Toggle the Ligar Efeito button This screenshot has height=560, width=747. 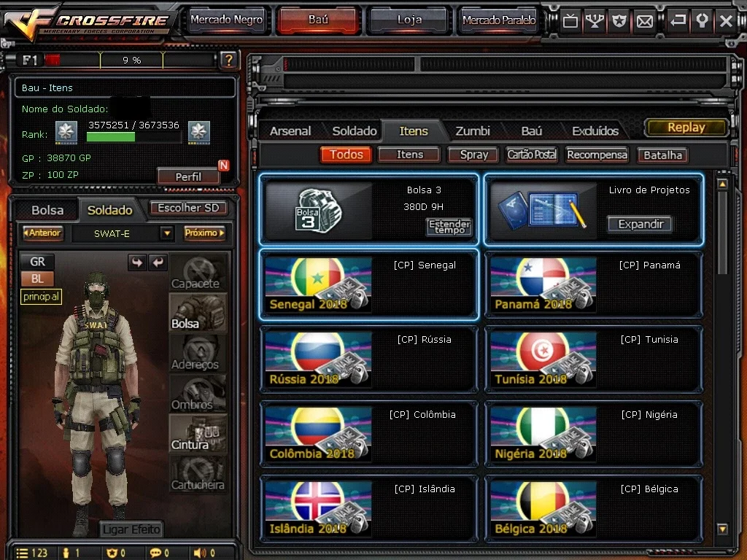131,529
